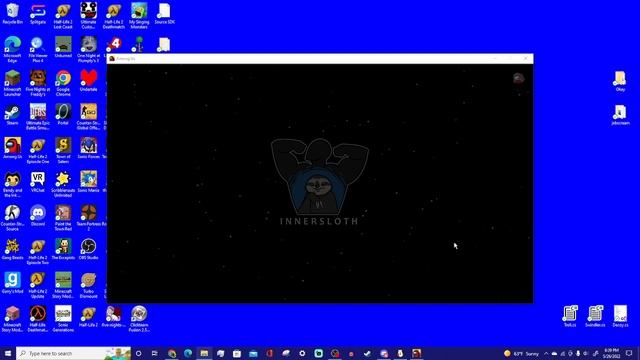This screenshot has height=360, width=640.
Task: Open the Steam desktop shortcut
Action: click(12, 114)
